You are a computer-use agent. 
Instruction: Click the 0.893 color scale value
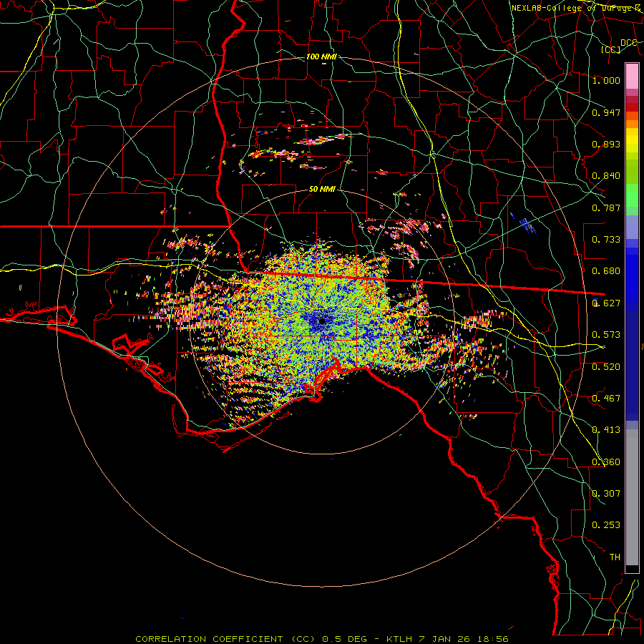(x=606, y=144)
